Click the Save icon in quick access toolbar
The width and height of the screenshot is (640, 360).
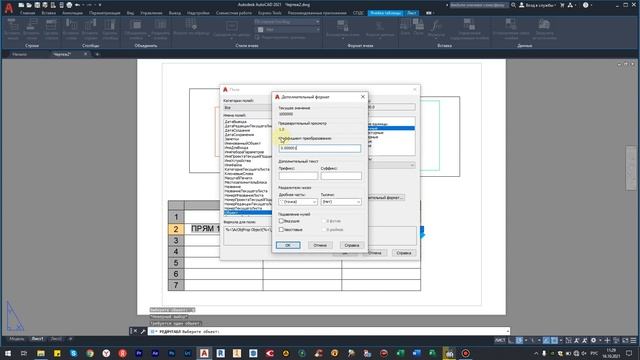point(37,5)
